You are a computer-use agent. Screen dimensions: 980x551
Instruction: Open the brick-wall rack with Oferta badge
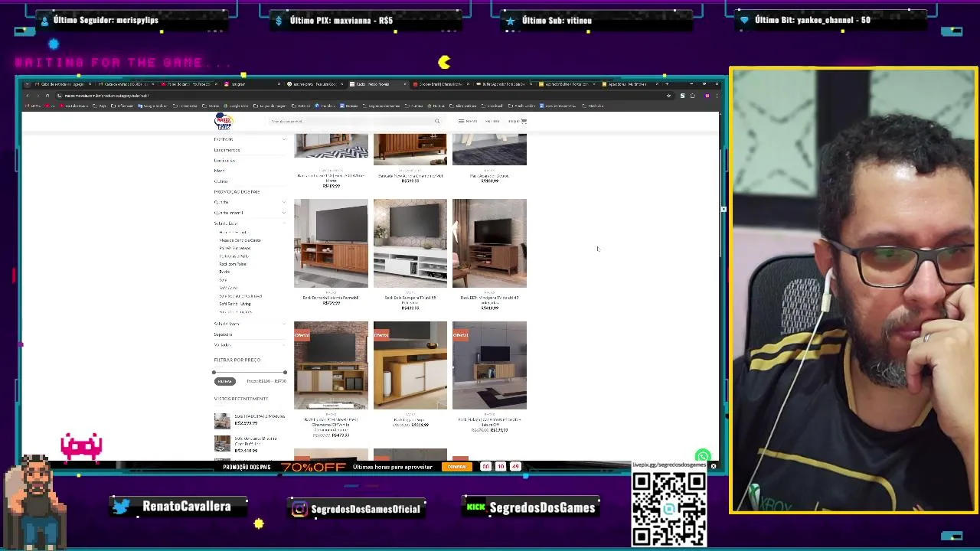(x=331, y=366)
